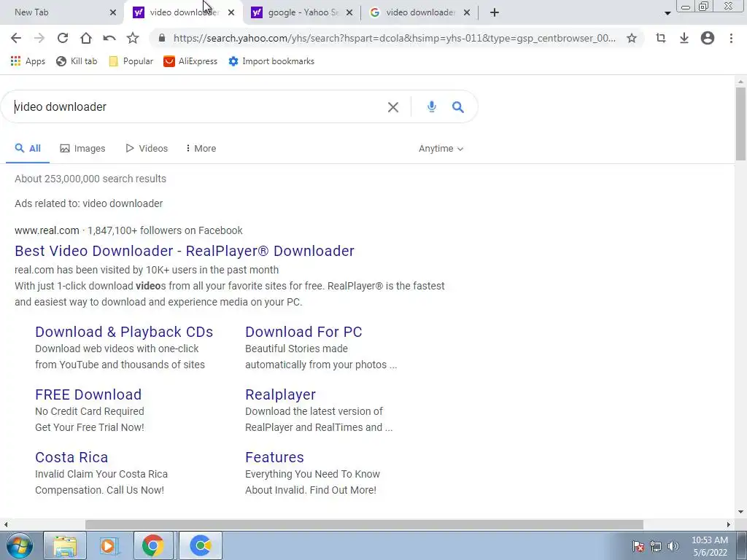The height and width of the screenshot is (560, 747).
Task: Open the browser home page
Action: point(86,38)
